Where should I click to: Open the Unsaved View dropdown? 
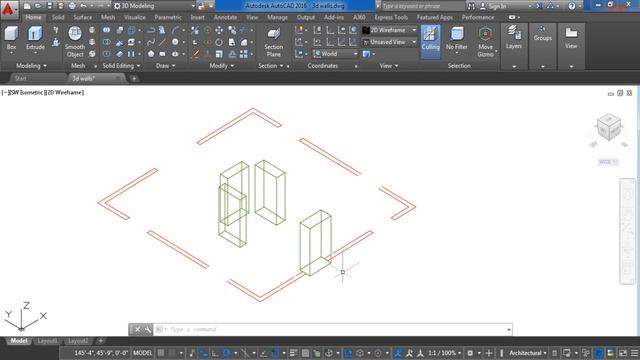(x=389, y=42)
